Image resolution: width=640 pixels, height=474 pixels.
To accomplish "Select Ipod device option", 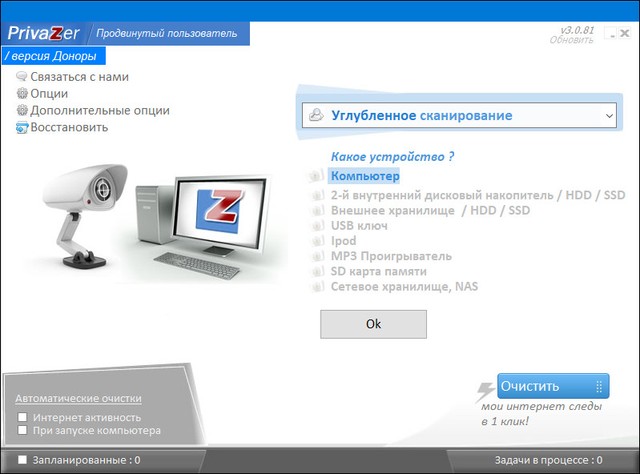I will point(343,241).
